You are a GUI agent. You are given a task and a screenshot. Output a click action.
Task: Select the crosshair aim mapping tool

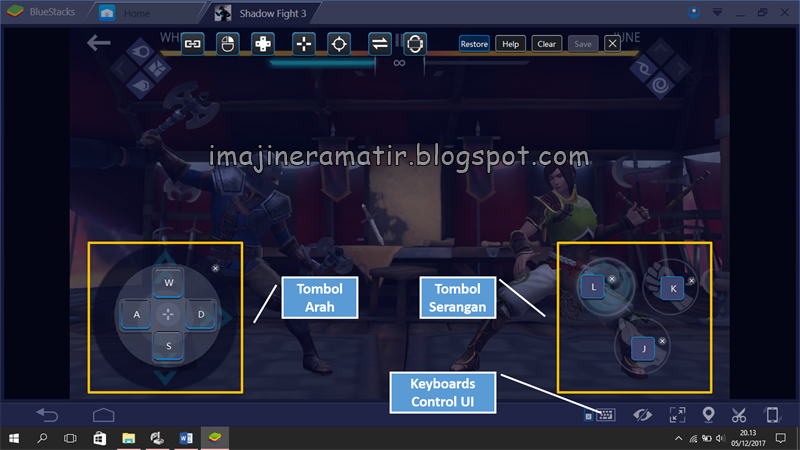click(x=304, y=44)
